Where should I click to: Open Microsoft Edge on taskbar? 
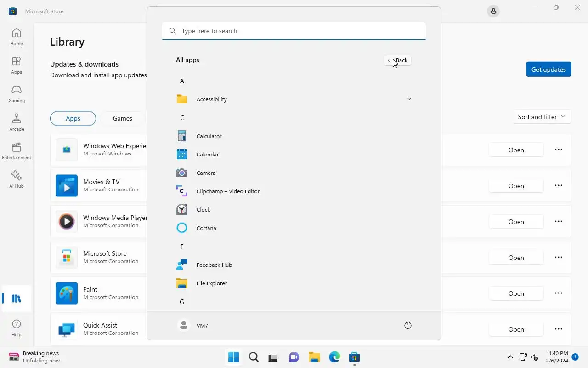(334, 357)
